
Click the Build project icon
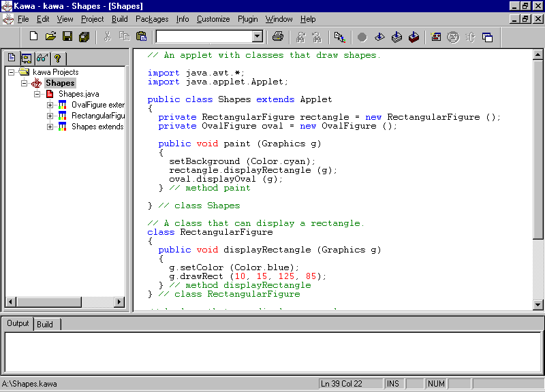396,37
